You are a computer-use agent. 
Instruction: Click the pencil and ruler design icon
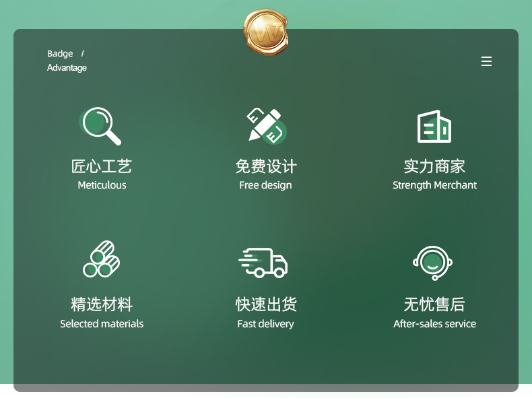(x=267, y=126)
